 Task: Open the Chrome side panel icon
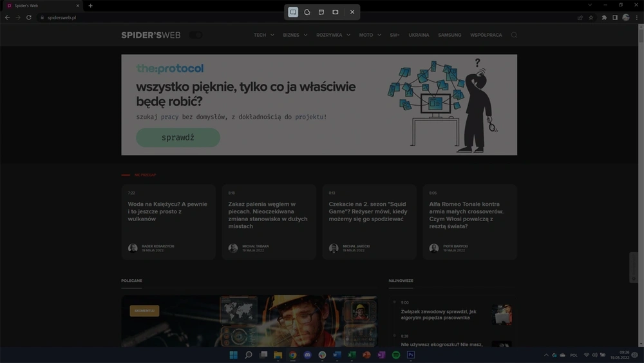(615, 17)
